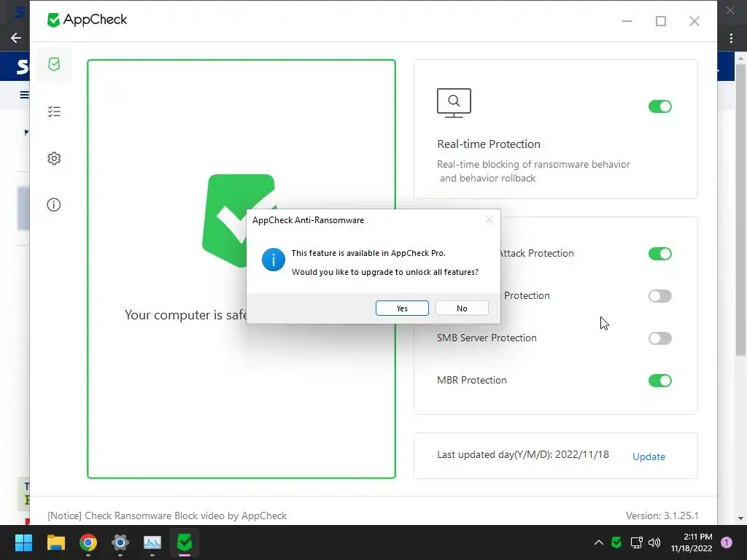The image size is (747, 560).
Task: Click the SMB Server Protection label
Action: click(x=487, y=338)
